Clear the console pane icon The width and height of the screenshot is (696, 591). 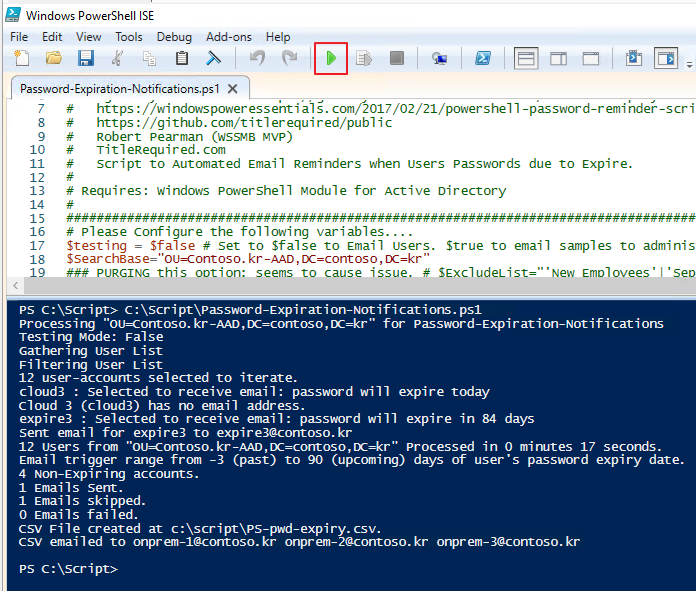click(213, 58)
